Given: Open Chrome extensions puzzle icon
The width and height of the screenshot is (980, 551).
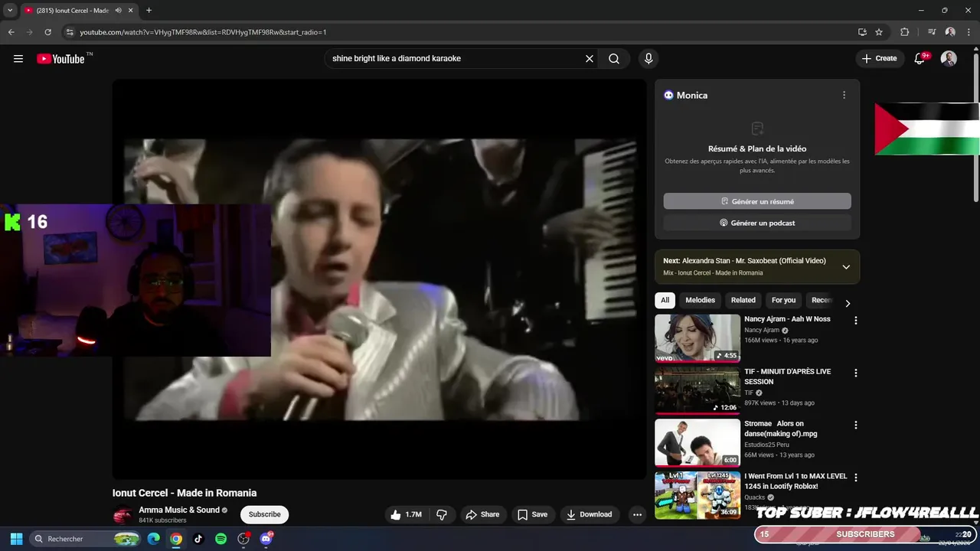Looking at the screenshot, I should point(905,32).
